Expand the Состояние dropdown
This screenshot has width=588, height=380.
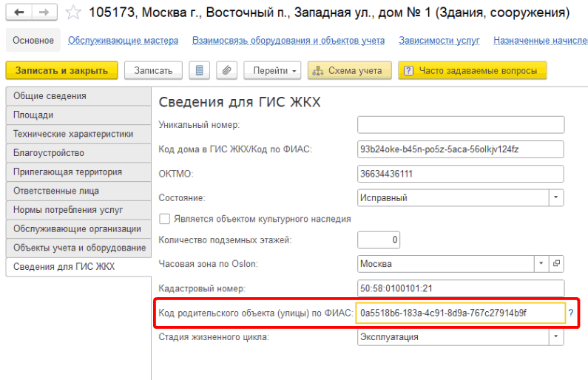[555, 198]
